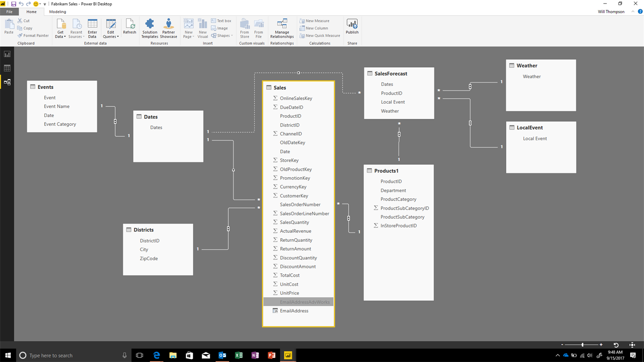Send feedback with the smiley face icon
Viewport: 644px width, 362px height.
(36, 4)
